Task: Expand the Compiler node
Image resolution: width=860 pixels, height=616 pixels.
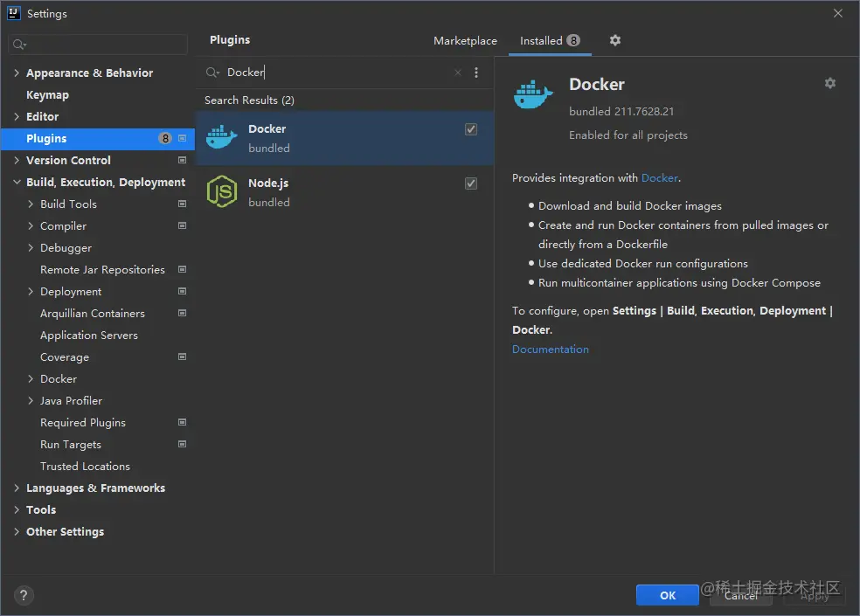Action: pyautogui.click(x=31, y=225)
